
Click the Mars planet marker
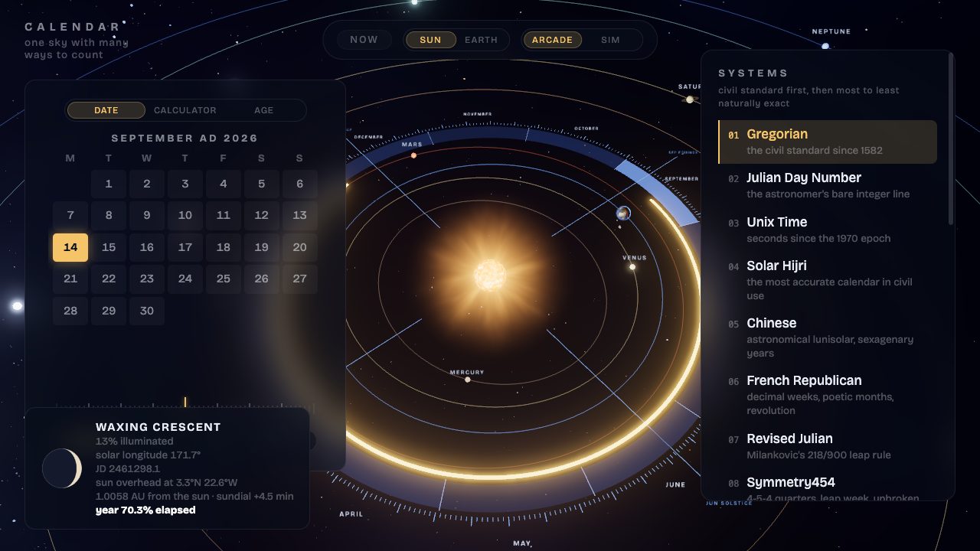pyautogui.click(x=413, y=155)
